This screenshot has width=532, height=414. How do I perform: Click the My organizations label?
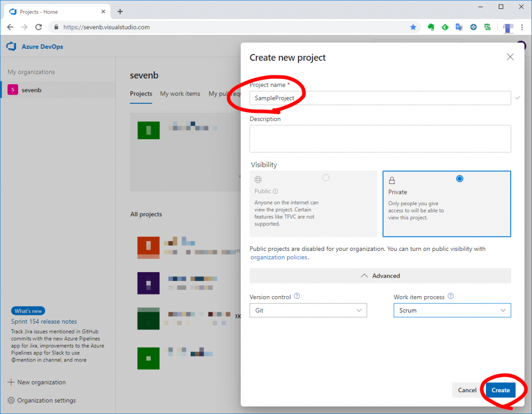click(x=31, y=72)
